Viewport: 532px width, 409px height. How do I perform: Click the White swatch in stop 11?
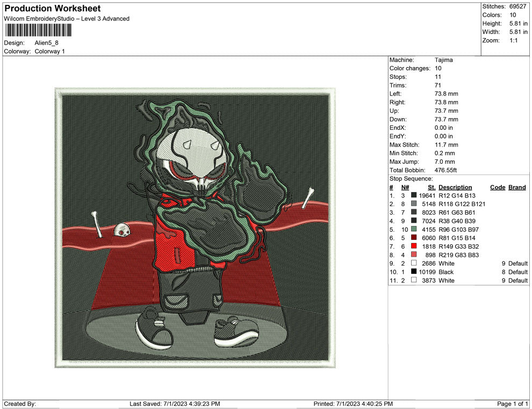click(414, 280)
